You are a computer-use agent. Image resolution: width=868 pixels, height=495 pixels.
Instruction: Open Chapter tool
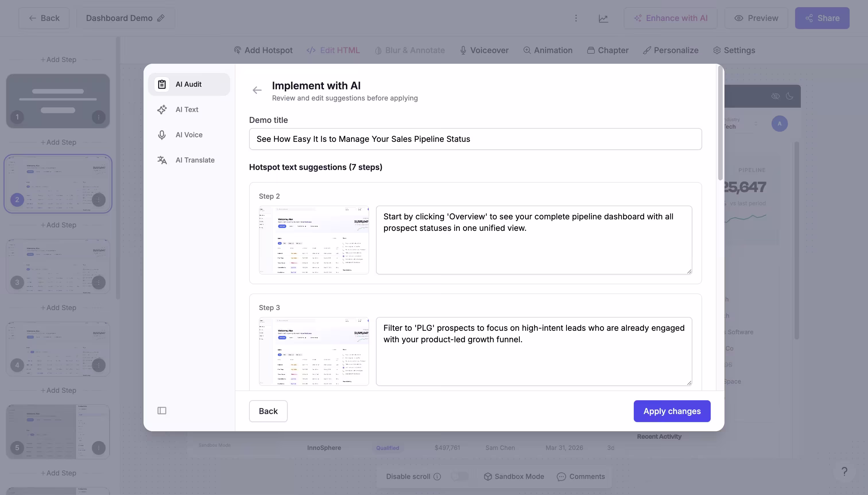coord(608,50)
